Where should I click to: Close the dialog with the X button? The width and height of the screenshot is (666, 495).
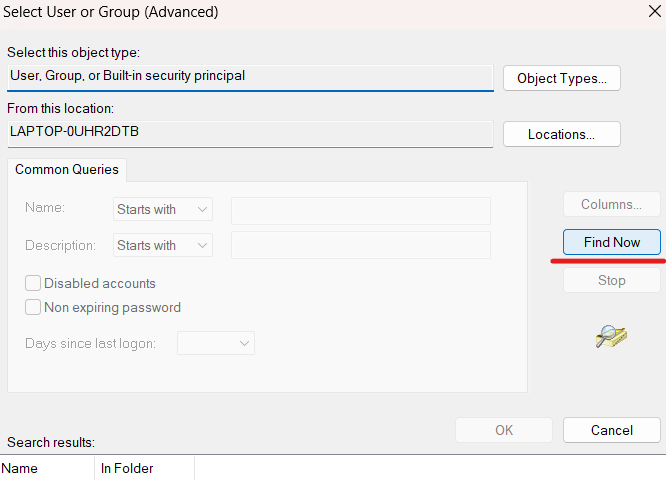click(x=655, y=11)
